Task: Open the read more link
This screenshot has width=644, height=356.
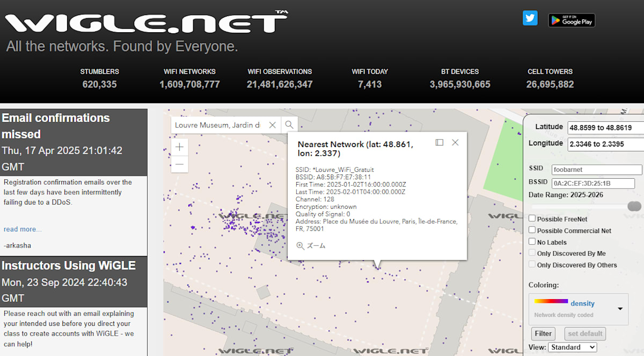Action: pos(23,229)
